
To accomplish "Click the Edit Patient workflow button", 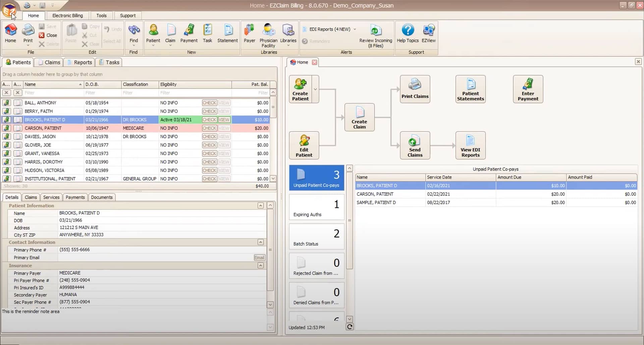I will click(304, 145).
